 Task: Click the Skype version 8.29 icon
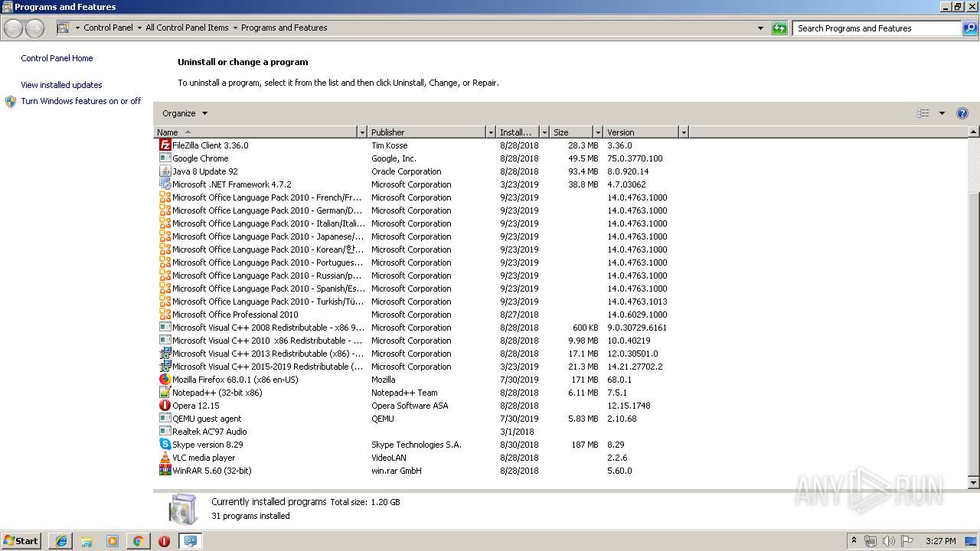[165, 444]
